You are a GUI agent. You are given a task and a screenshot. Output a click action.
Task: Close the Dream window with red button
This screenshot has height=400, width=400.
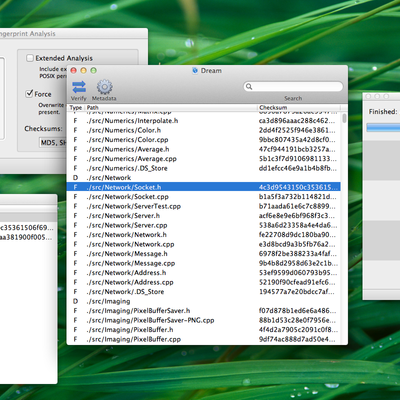pyautogui.click(x=74, y=70)
